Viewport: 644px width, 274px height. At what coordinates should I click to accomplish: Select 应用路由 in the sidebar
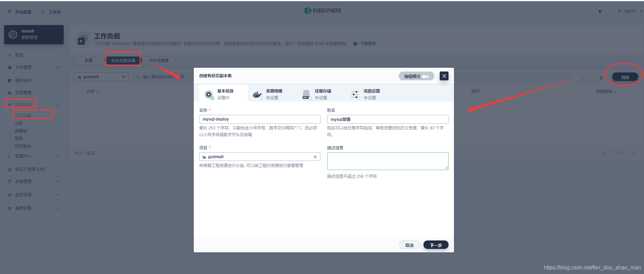click(x=23, y=146)
